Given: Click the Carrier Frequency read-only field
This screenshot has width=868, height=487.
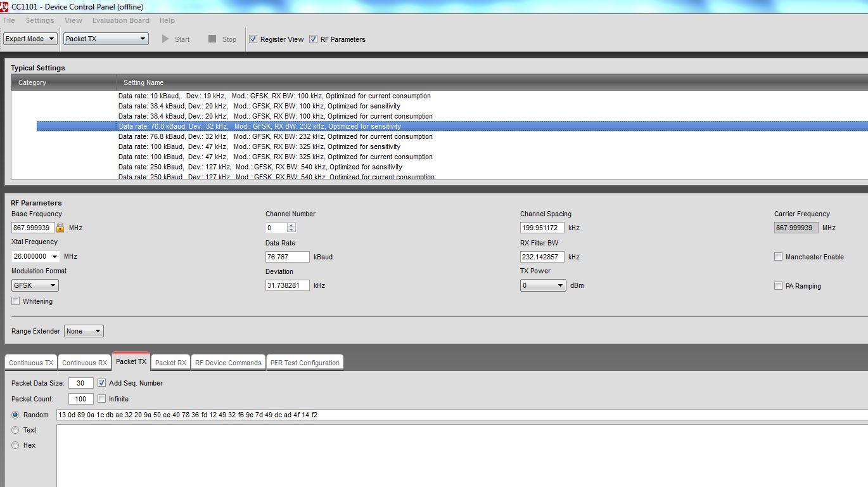Looking at the screenshot, I should click(x=796, y=228).
